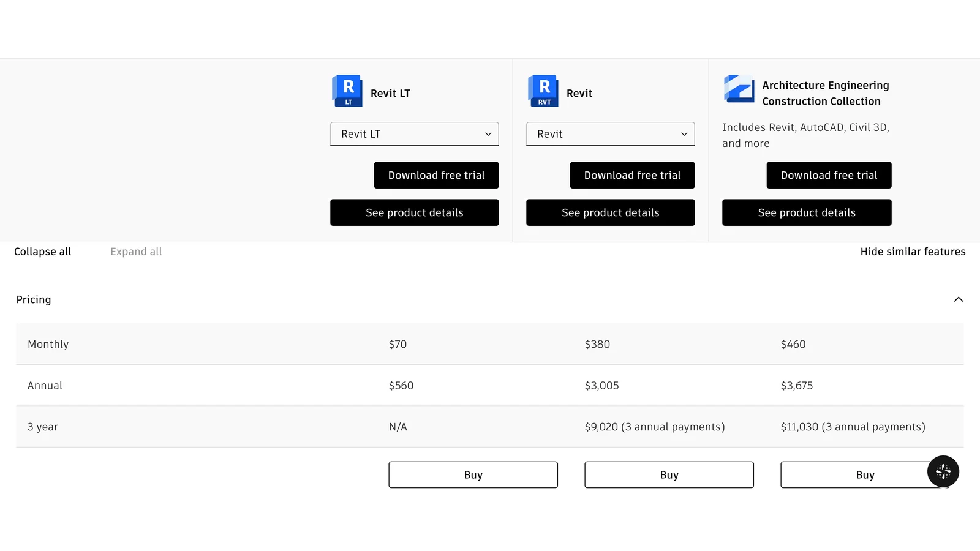Open the floating assistant chat icon
980x551 pixels.
coord(943,471)
